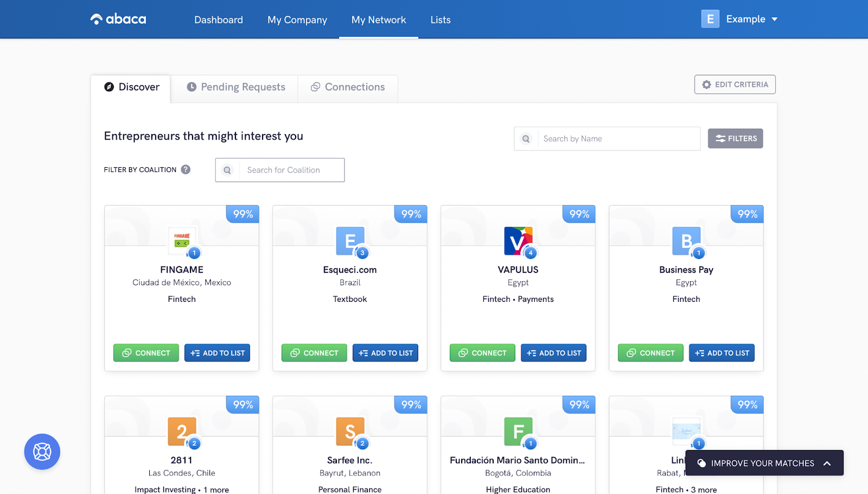The height and width of the screenshot is (494, 868).
Task: Open the Sarfee Inc. company name
Action: (350, 460)
